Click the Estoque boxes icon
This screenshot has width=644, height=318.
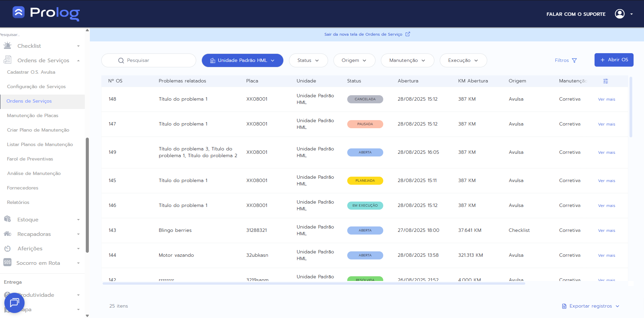[7, 219]
